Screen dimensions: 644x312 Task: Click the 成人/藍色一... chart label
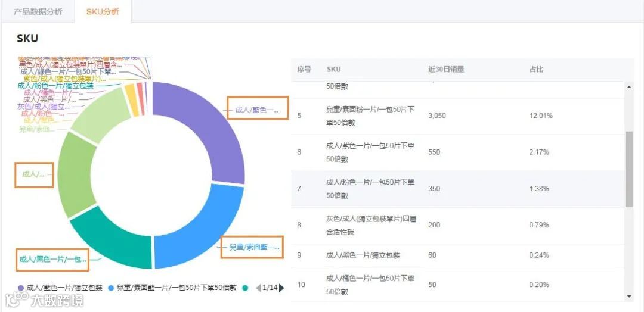tap(257, 110)
